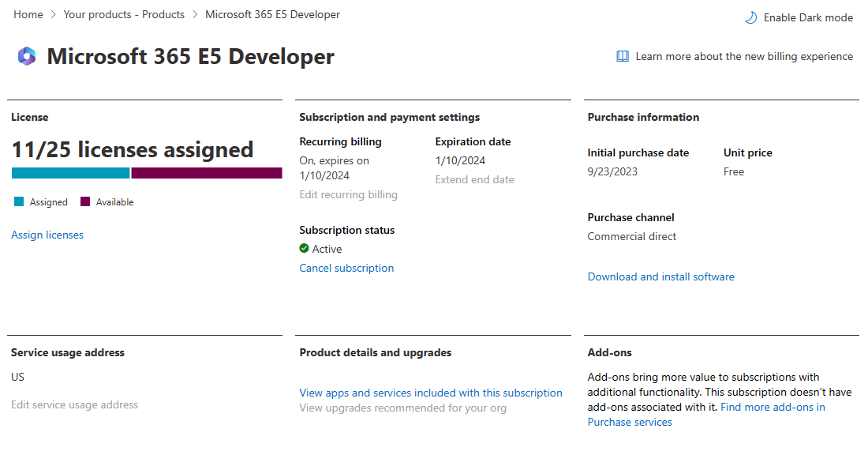The width and height of the screenshot is (868, 470).
Task: Click the teal Assigned legend square
Action: [x=19, y=201]
